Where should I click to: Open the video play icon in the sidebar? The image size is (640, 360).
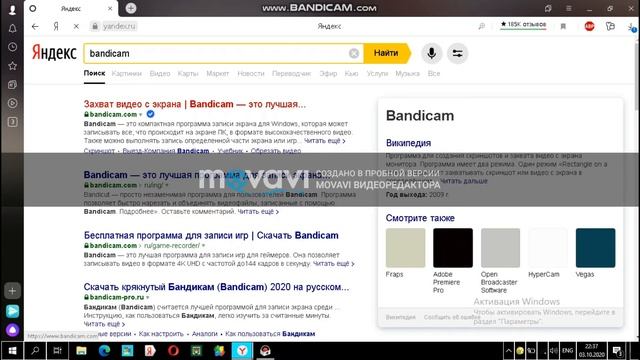point(12,103)
